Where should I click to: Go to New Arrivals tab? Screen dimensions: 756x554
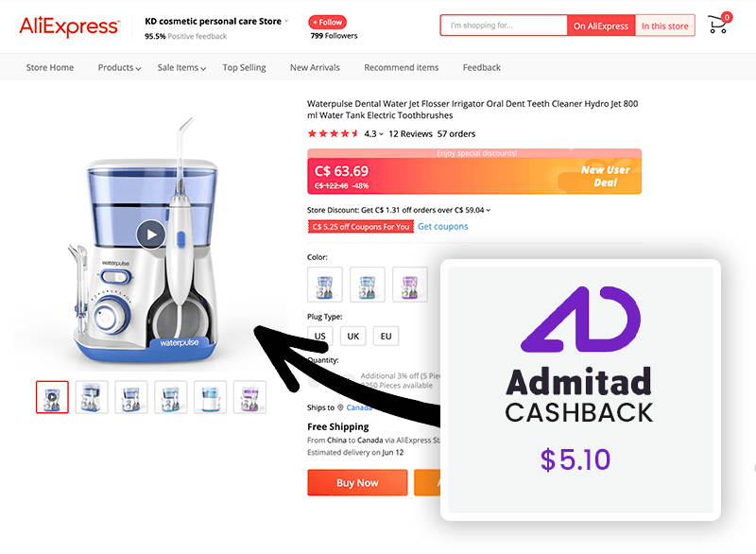click(315, 67)
